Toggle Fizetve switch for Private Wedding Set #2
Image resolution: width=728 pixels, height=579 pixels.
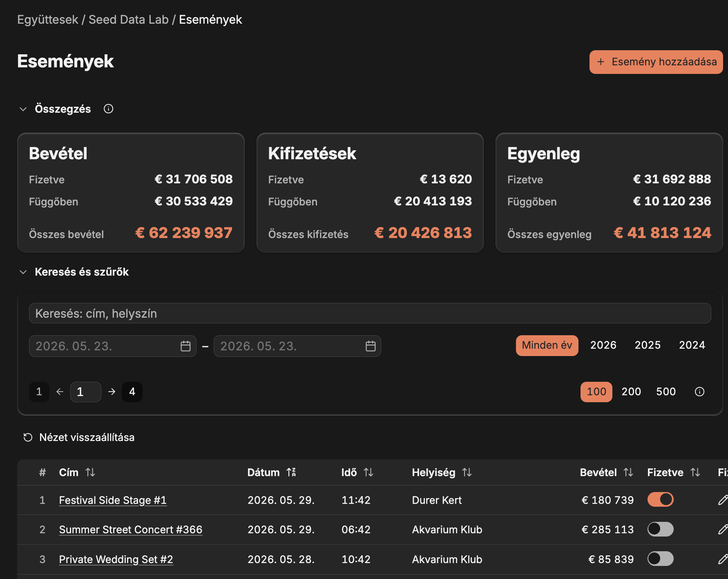click(x=660, y=559)
